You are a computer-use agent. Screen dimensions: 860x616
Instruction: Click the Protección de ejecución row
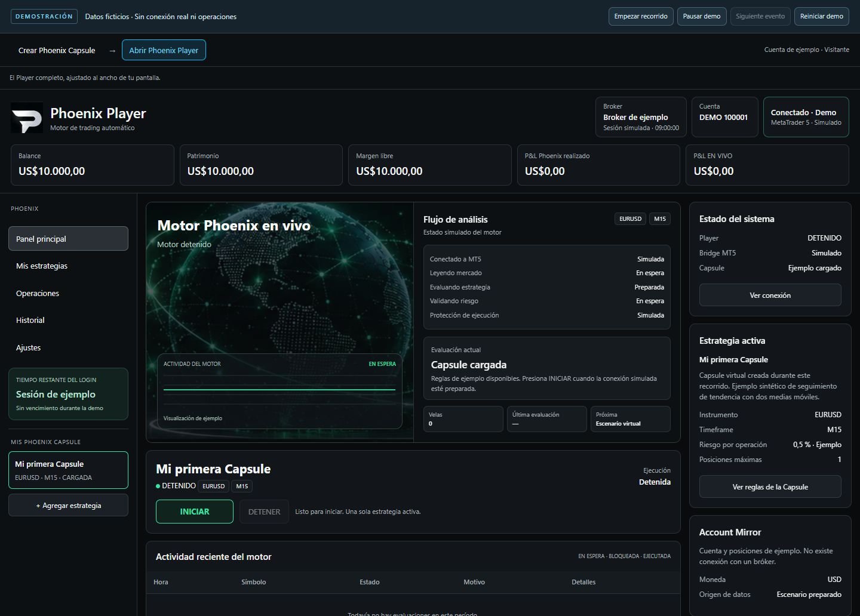click(x=547, y=315)
